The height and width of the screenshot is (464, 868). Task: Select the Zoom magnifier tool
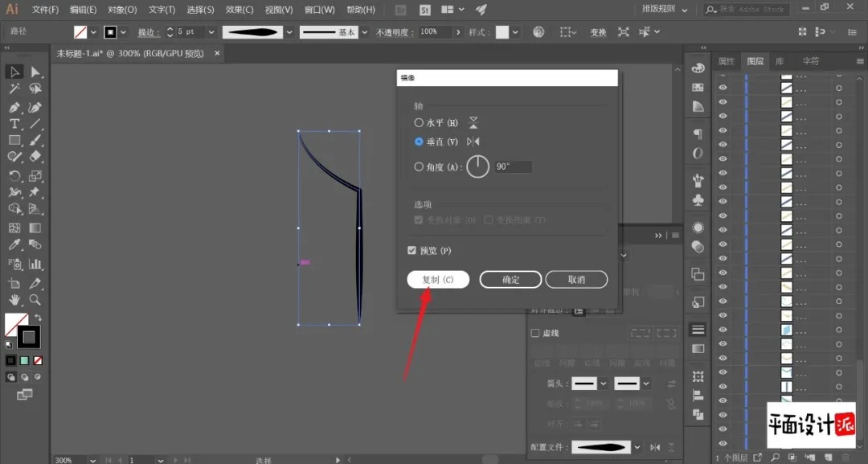[35, 300]
